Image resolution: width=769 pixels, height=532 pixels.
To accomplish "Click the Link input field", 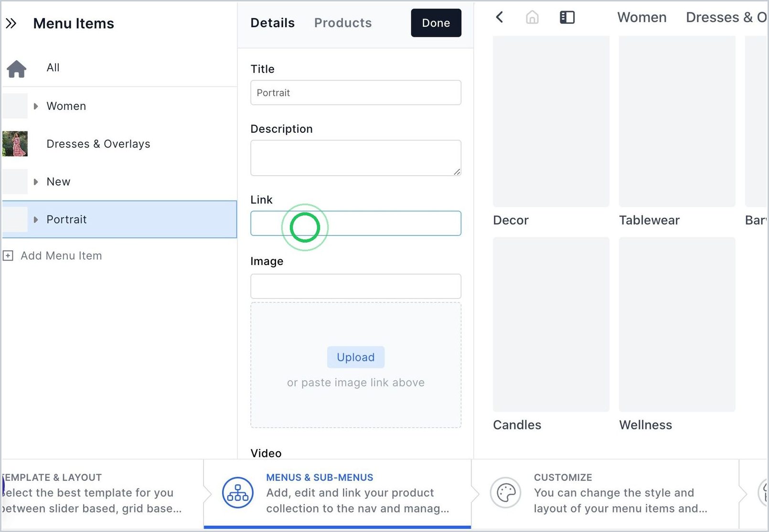I will point(356,223).
